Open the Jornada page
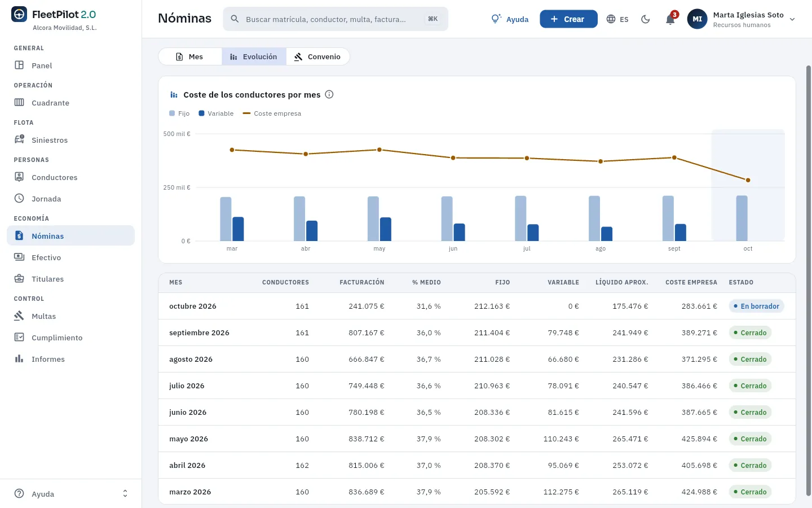Image resolution: width=812 pixels, height=508 pixels. (71, 199)
